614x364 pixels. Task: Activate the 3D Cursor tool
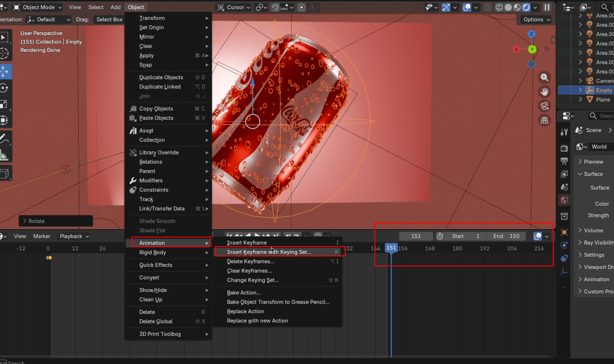pos(4,53)
